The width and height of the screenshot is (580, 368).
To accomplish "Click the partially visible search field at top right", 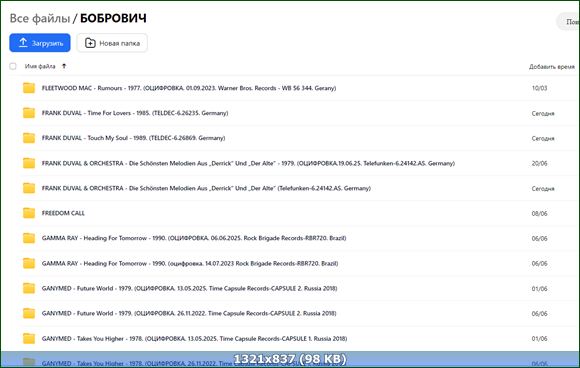I will [x=568, y=21].
